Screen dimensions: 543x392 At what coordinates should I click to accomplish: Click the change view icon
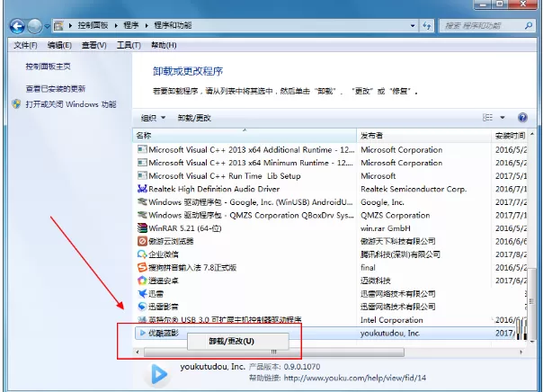(487, 118)
